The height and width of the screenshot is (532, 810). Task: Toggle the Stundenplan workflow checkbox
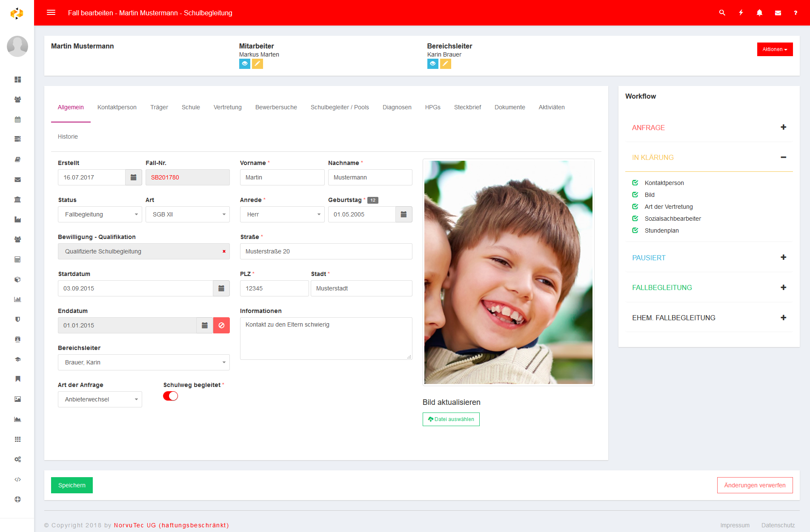pos(635,230)
